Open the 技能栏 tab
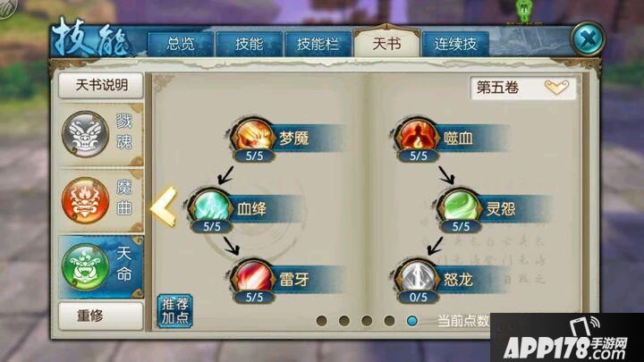Screen dimensions: 644x362 pyautogui.click(x=318, y=44)
